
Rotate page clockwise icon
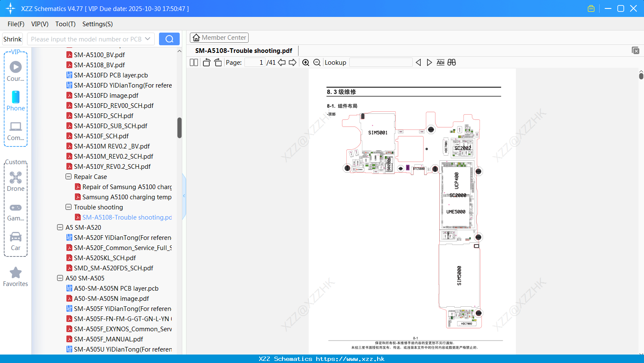pos(218,62)
